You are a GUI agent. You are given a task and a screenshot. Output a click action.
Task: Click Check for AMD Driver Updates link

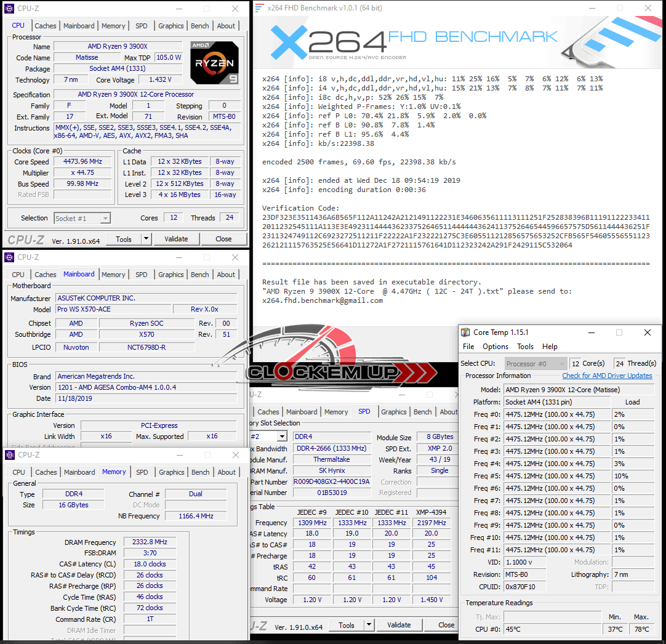pos(607,376)
